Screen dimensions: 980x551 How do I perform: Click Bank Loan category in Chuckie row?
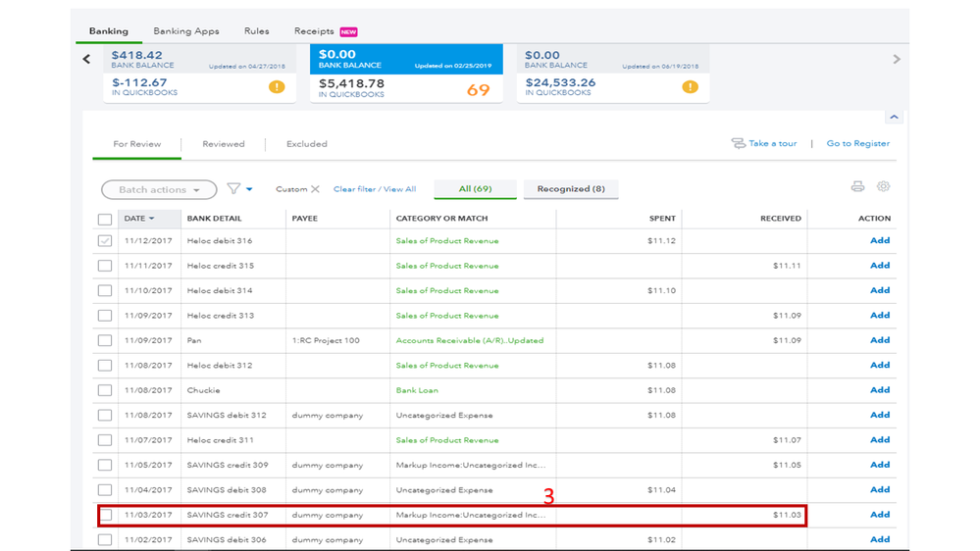[417, 390]
